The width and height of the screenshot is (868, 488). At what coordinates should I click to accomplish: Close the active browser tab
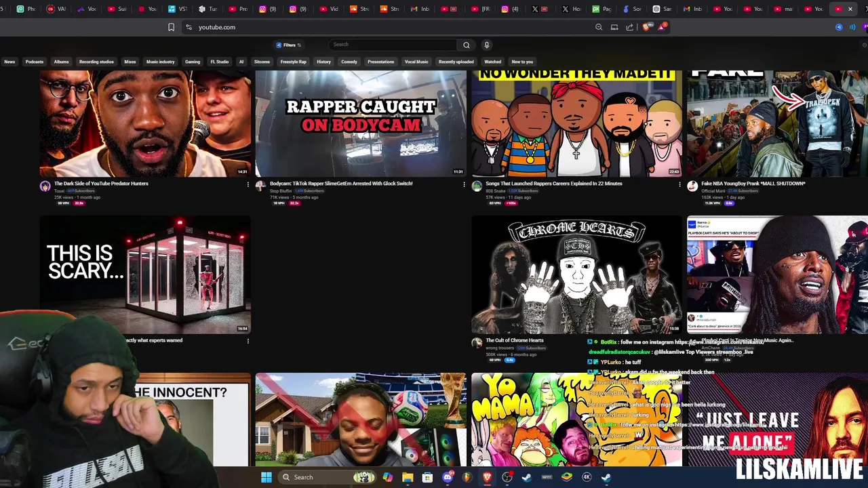(x=850, y=9)
